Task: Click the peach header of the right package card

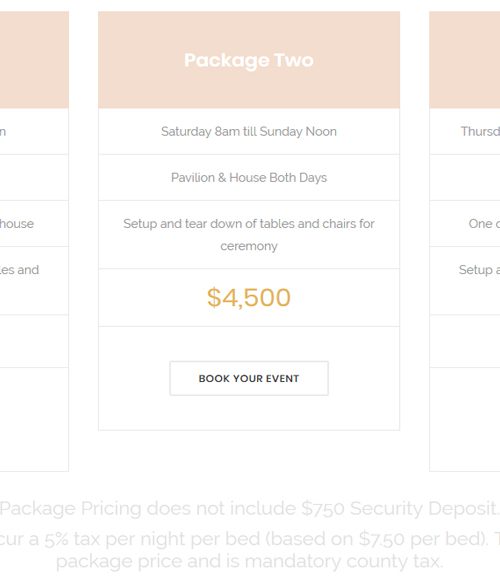Action: click(x=465, y=60)
